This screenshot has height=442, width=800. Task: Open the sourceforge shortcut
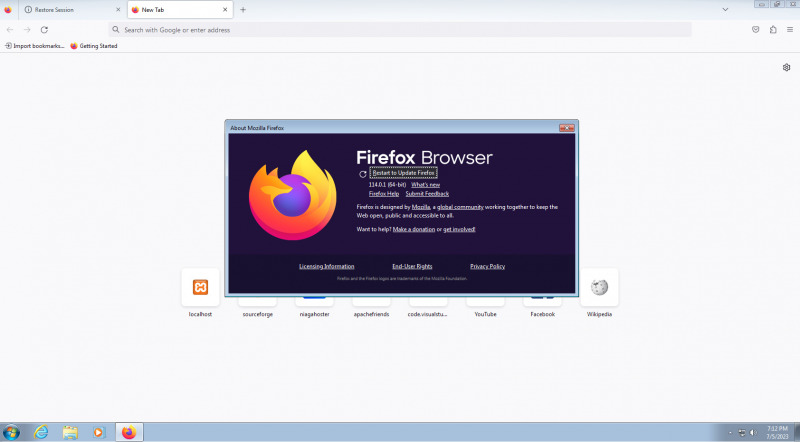pyautogui.click(x=258, y=306)
